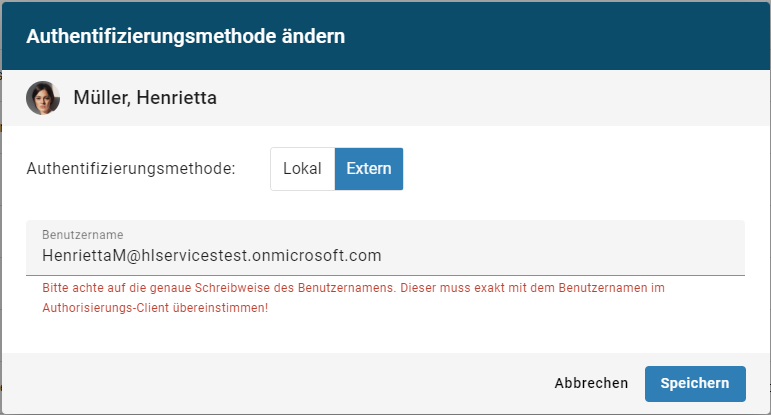Click the user name 'Müller, Henrietta'
The image size is (771, 415).
(x=145, y=98)
